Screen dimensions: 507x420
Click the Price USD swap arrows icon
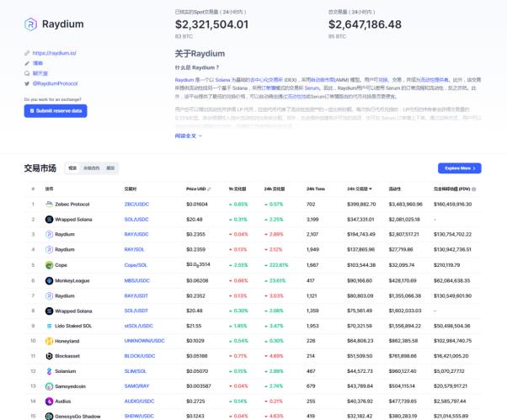pos(209,189)
